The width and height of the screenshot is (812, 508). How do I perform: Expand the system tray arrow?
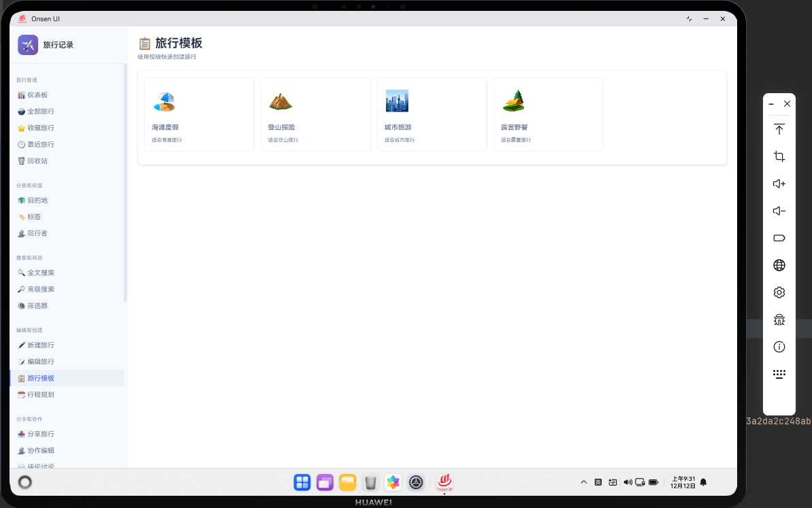tap(583, 482)
